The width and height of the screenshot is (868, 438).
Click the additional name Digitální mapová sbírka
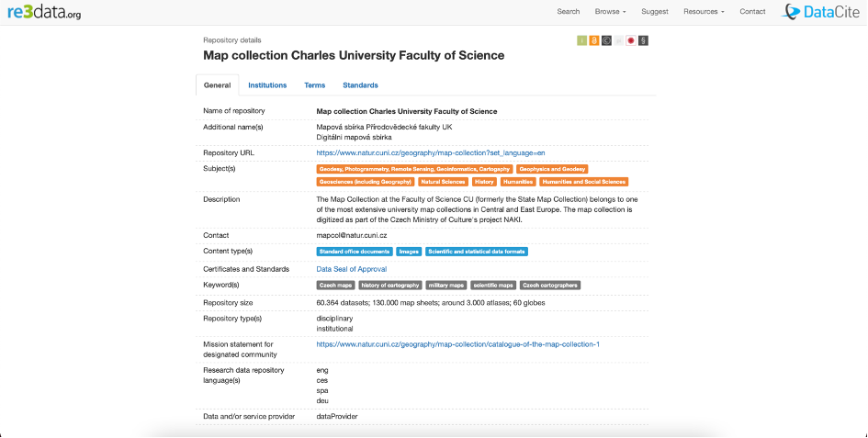coord(354,138)
